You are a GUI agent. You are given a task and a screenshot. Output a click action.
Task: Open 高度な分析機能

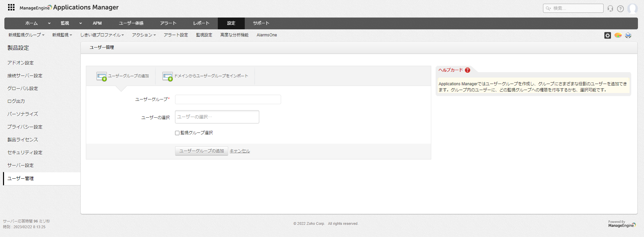point(234,35)
